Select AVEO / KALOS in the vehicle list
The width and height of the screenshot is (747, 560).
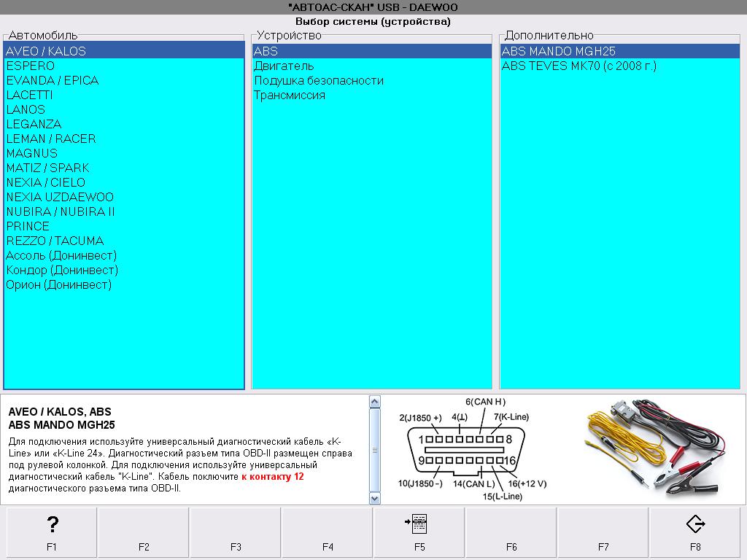tap(124, 51)
